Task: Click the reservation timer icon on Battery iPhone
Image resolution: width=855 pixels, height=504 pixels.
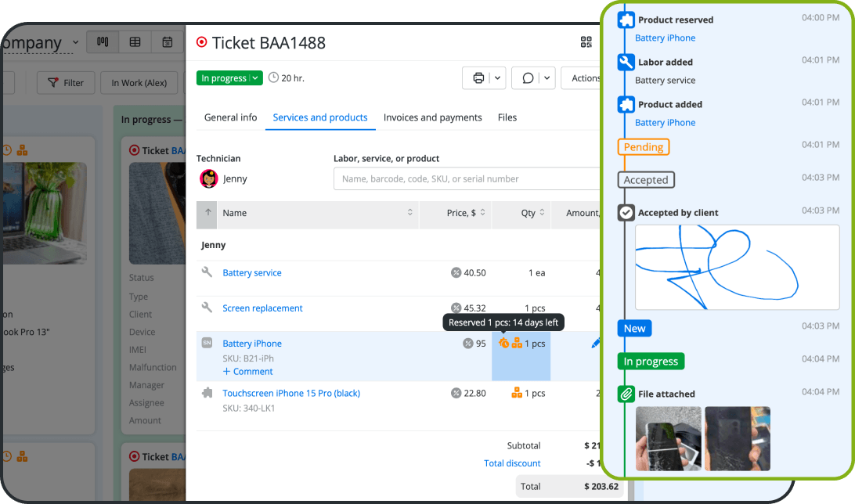Action: [503, 343]
